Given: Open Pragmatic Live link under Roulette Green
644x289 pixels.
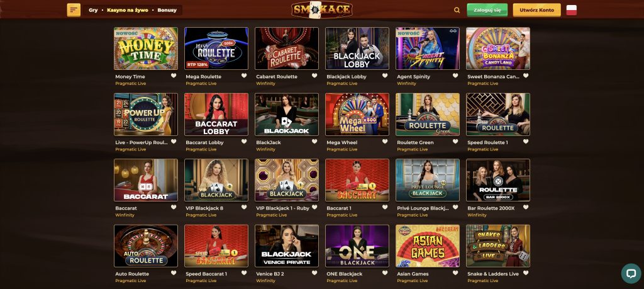Looking at the screenshot, I should (x=413, y=149).
